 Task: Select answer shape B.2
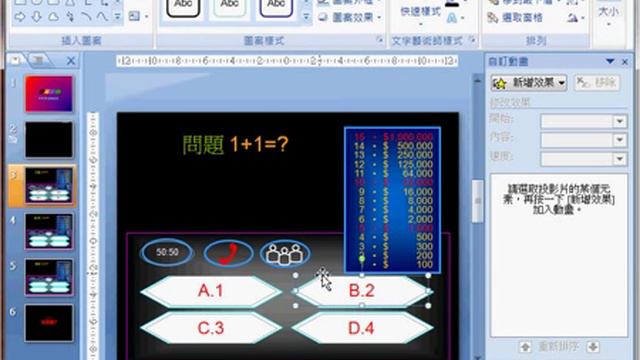pos(362,291)
